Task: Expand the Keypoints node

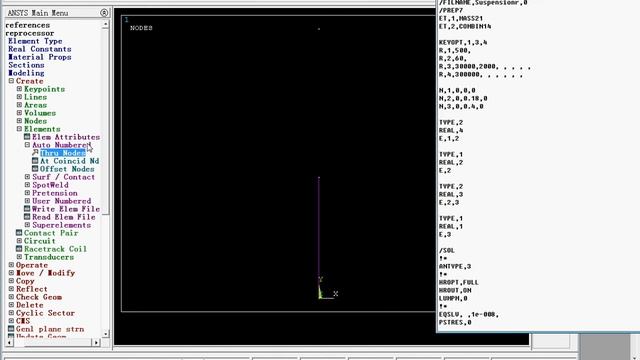Action: pyautogui.click(x=19, y=89)
